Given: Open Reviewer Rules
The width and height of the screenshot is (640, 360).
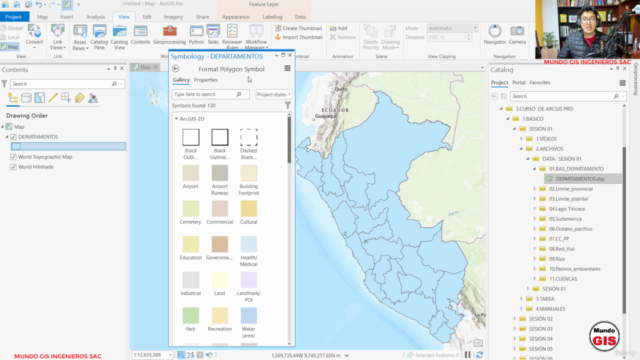Looking at the screenshot, I should (x=232, y=37).
